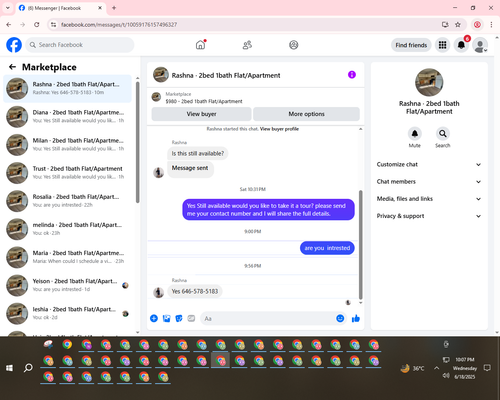
Task: Choose a GIF icon in composer
Action: point(191,318)
